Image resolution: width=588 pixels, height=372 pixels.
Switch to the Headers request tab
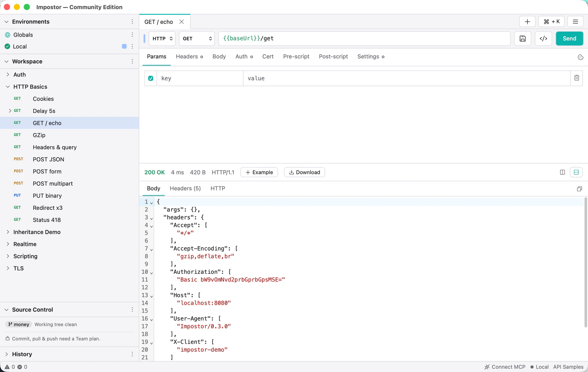[189, 57]
